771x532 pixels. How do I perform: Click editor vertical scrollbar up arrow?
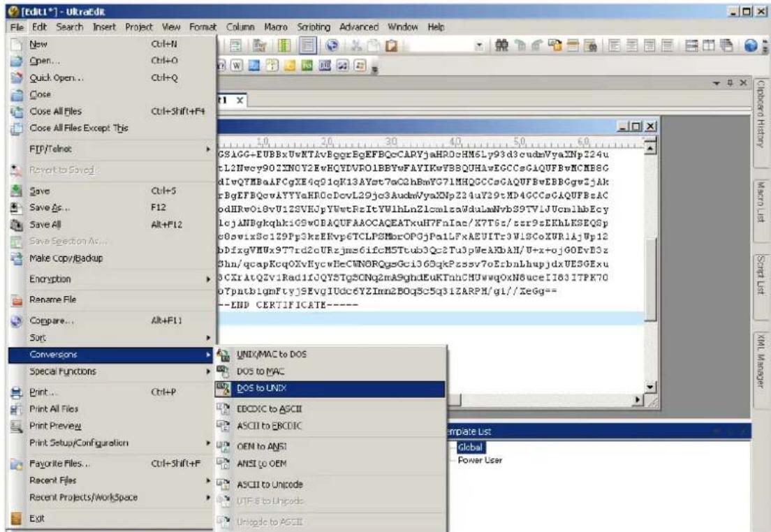pyautogui.click(x=651, y=148)
